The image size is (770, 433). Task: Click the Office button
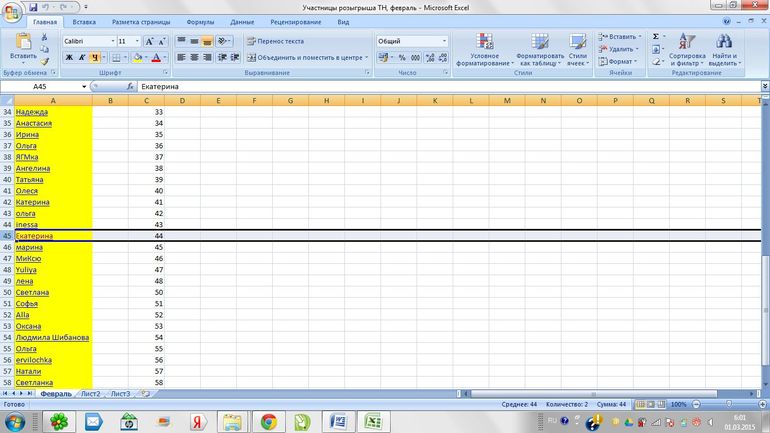click(12, 11)
